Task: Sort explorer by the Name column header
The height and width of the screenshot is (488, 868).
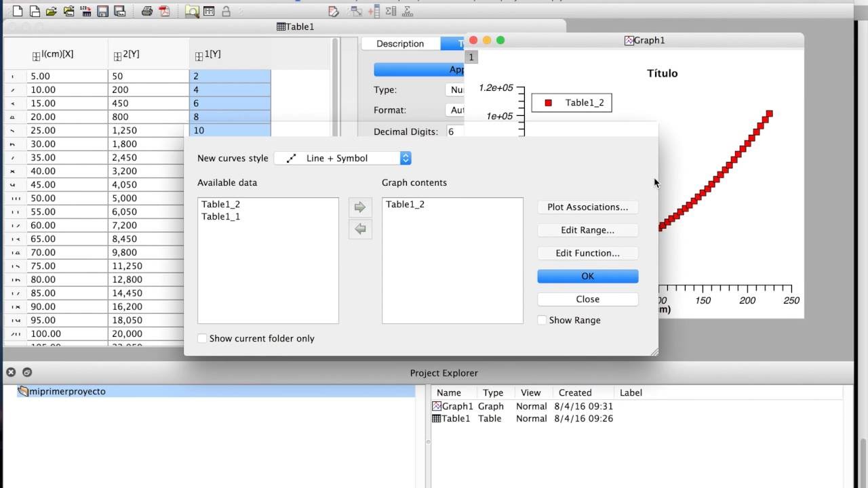Action: (454, 392)
